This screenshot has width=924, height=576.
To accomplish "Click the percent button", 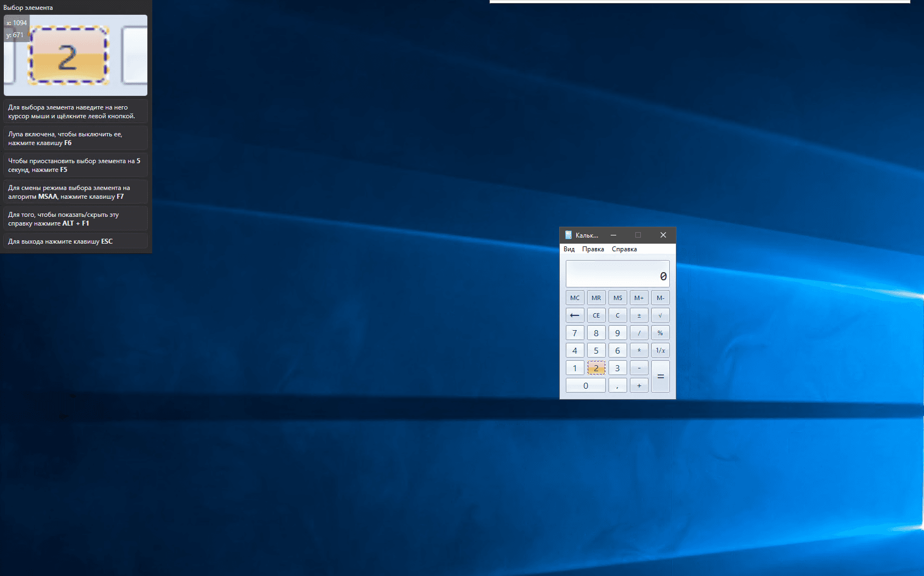I will point(660,333).
